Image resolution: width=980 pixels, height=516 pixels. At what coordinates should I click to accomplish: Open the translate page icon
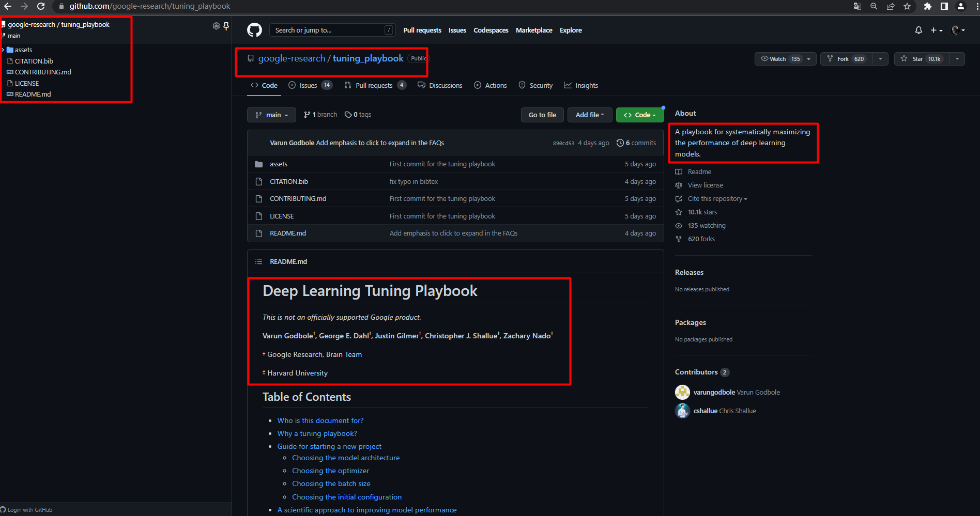(x=857, y=6)
